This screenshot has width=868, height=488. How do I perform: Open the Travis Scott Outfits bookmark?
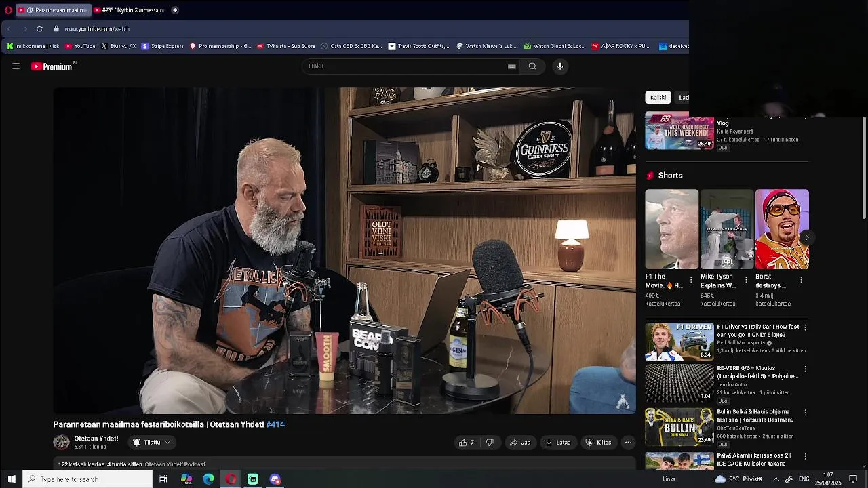(419, 46)
